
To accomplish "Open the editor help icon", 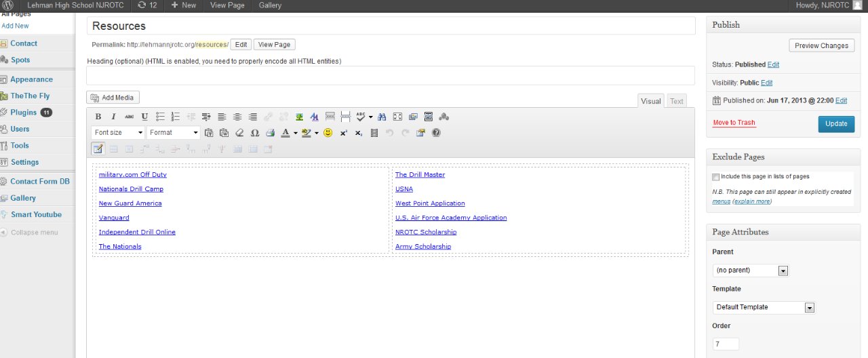I will pyautogui.click(x=436, y=133).
